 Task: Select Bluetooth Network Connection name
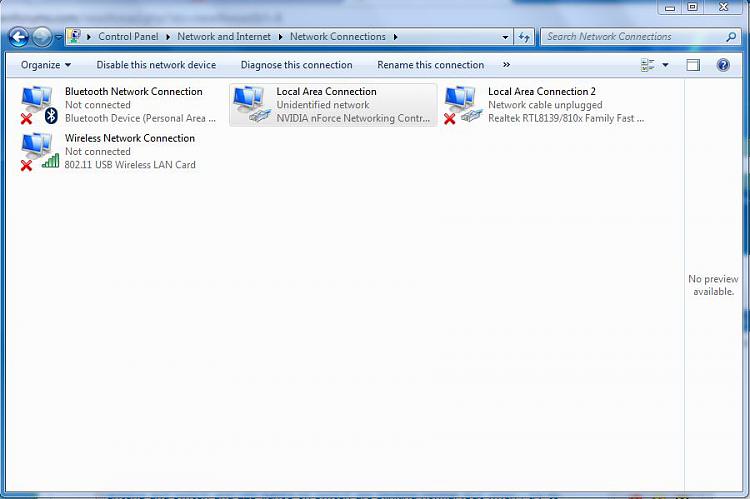click(x=134, y=91)
